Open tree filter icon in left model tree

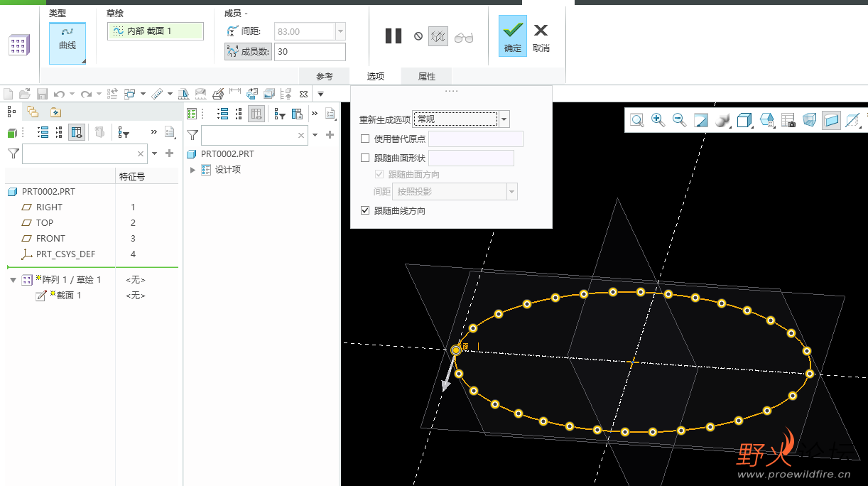(x=124, y=133)
